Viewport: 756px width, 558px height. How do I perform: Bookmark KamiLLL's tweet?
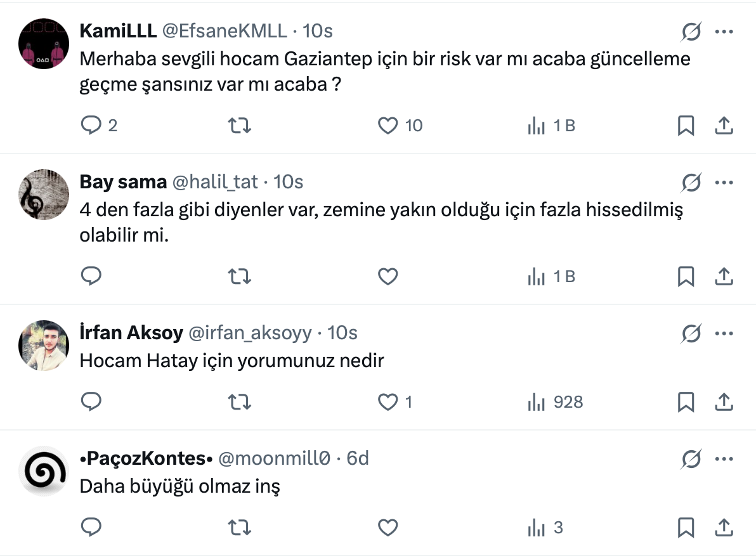pyautogui.click(x=686, y=126)
